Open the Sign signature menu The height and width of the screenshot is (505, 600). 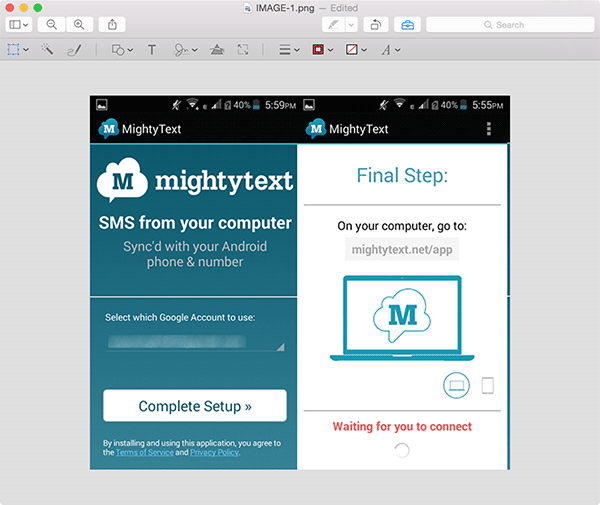coord(185,50)
